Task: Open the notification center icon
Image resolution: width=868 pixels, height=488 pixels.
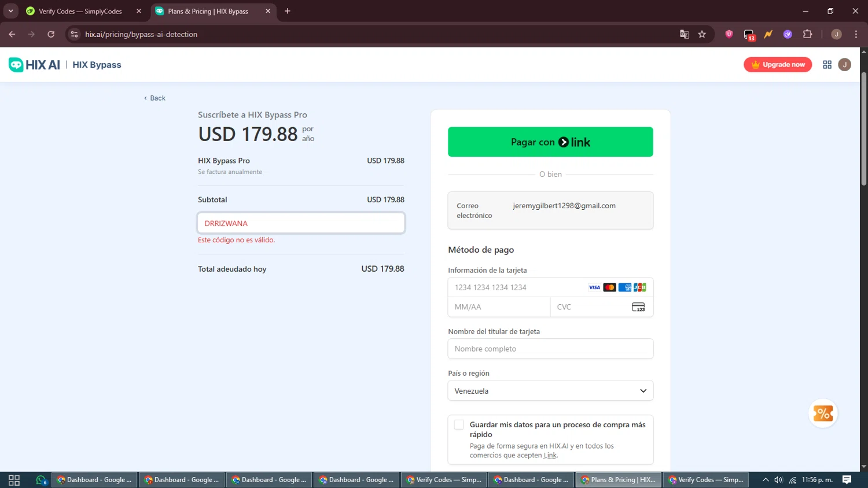Action: (x=847, y=480)
